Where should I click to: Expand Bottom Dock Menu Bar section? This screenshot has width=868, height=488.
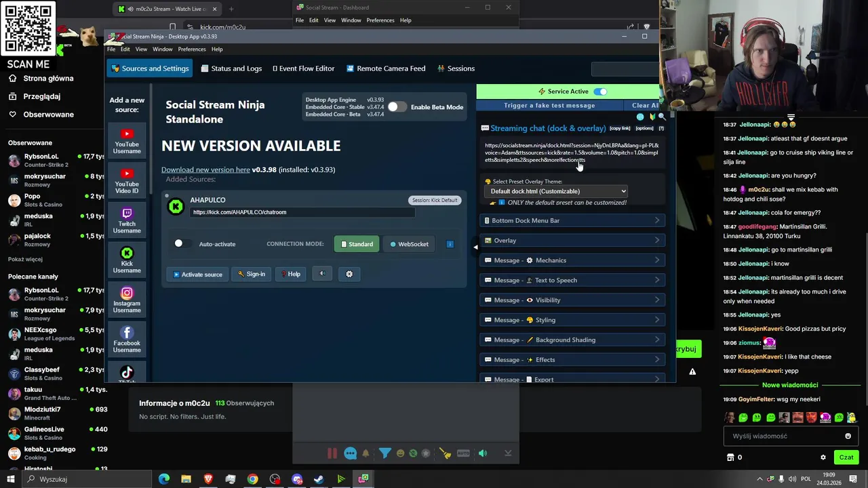[572, 220]
